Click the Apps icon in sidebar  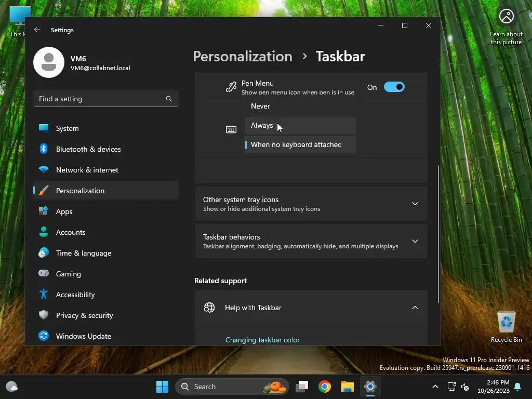click(44, 211)
